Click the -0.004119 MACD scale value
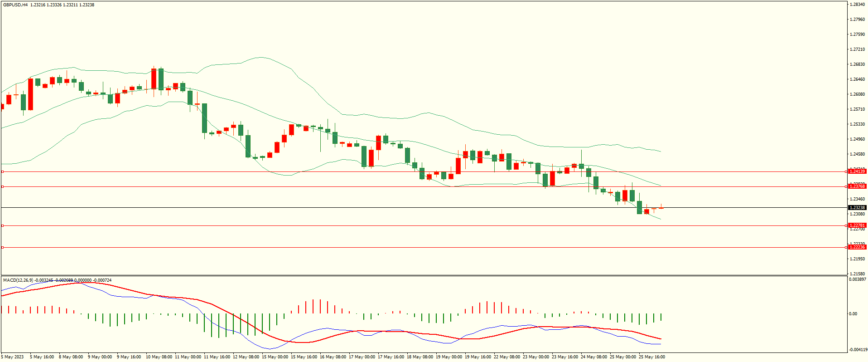 pos(858,350)
